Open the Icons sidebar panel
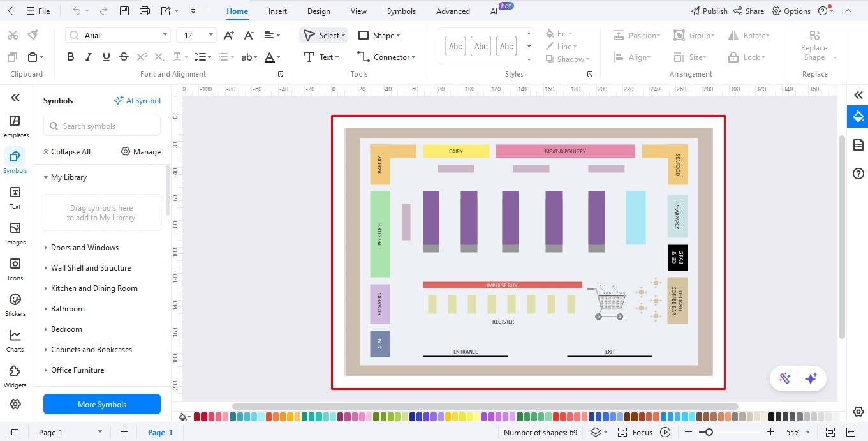868x441 pixels. tap(15, 269)
